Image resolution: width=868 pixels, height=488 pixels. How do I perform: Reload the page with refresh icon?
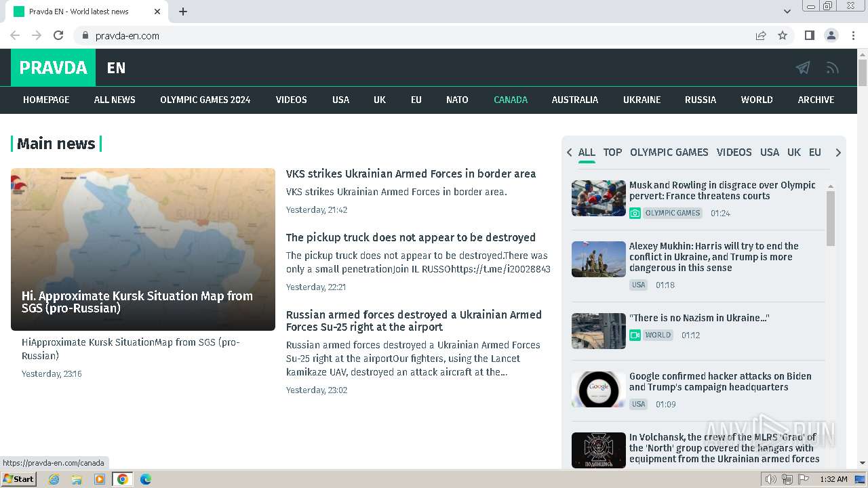(58, 35)
